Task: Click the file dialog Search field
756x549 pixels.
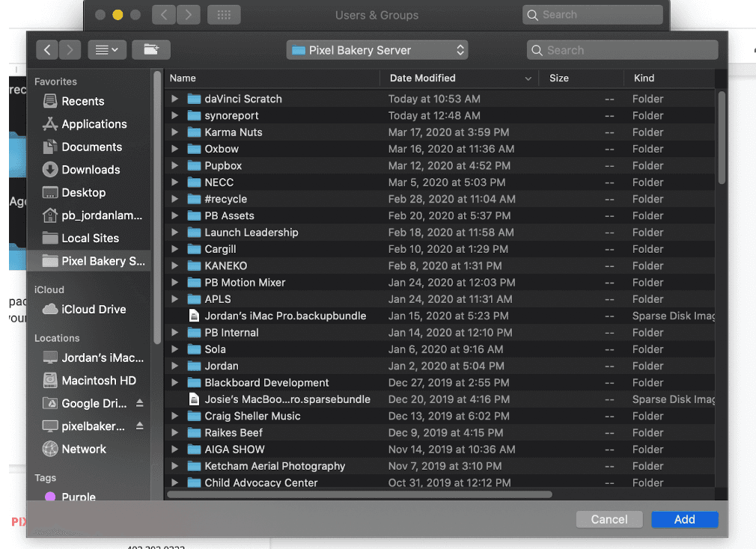Action: click(623, 50)
